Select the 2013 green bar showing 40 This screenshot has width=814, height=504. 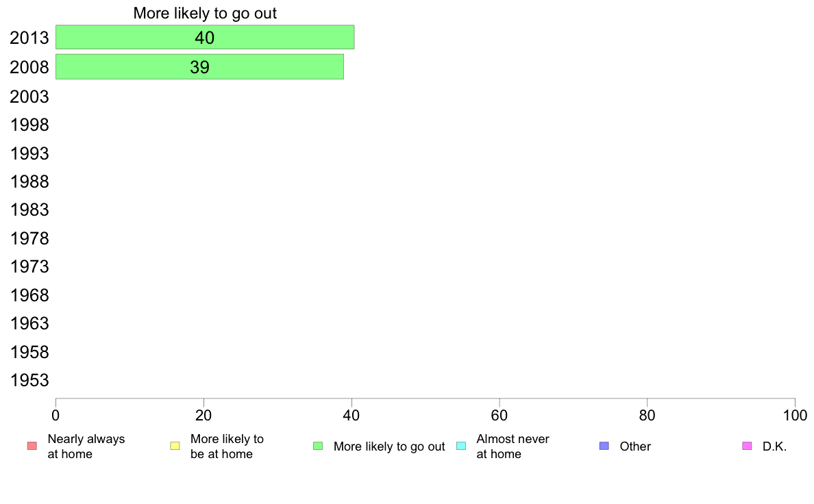pyautogui.click(x=205, y=38)
